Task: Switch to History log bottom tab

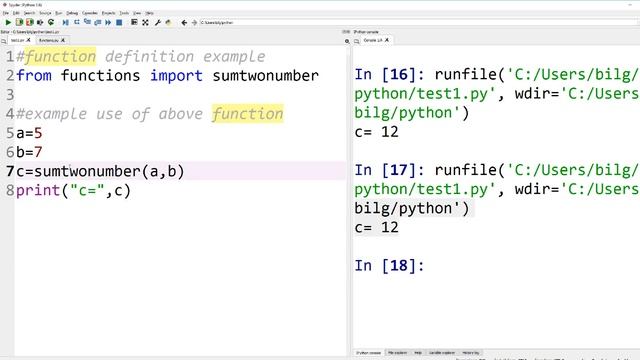Action: pos(471,353)
